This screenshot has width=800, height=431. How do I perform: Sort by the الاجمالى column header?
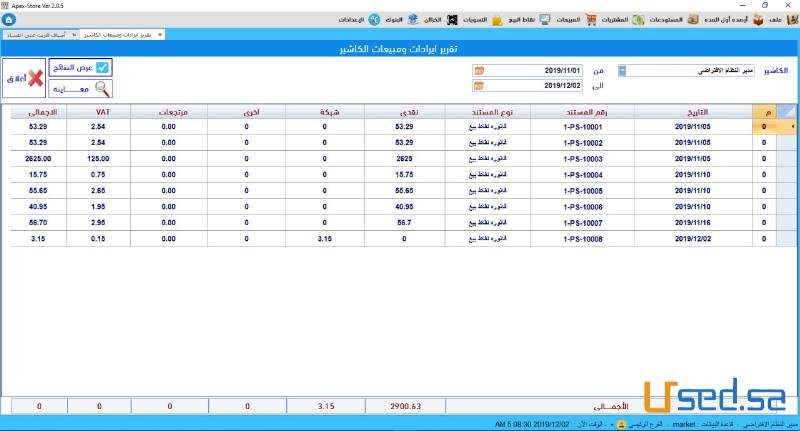[41, 111]
